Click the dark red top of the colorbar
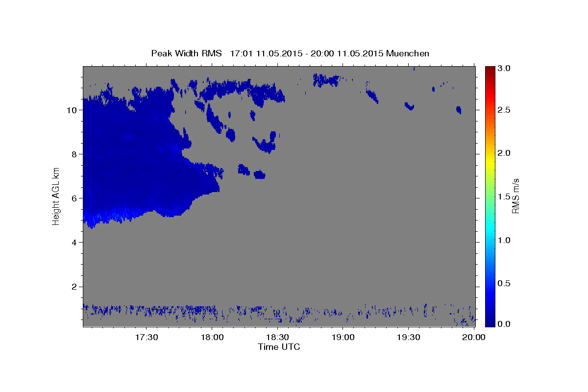This screenshot has height=392, width=588. pos(490,70)
